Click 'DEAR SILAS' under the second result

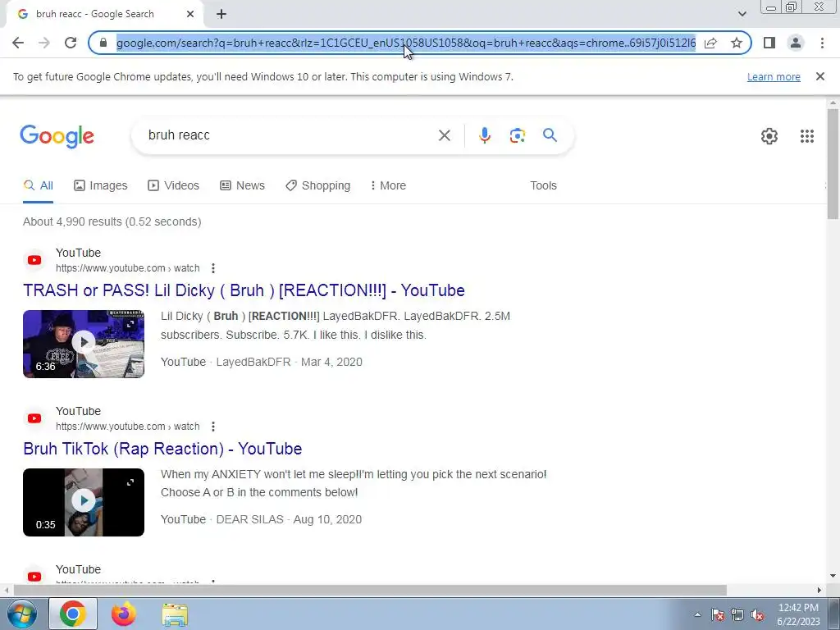(x=249, y=519)
